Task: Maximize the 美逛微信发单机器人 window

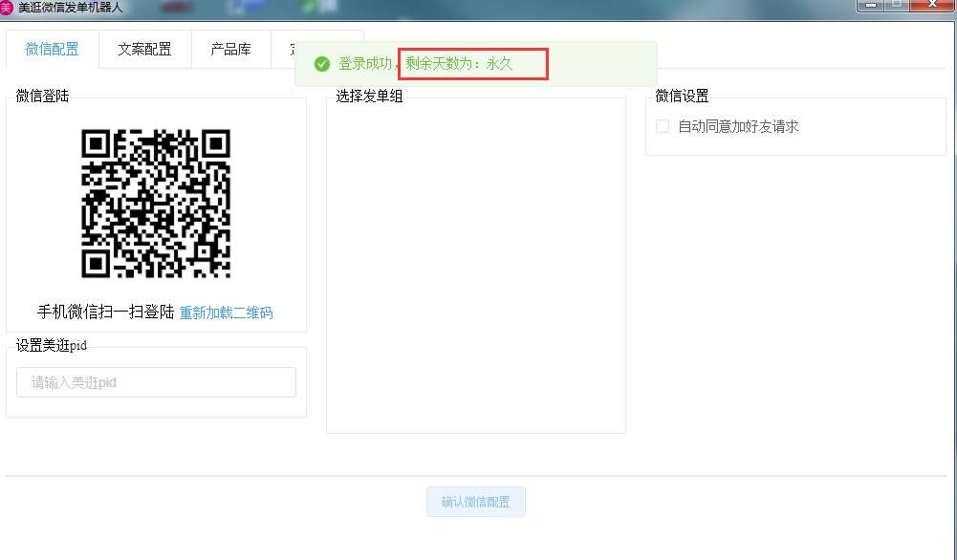Action: tap(897, 5)
